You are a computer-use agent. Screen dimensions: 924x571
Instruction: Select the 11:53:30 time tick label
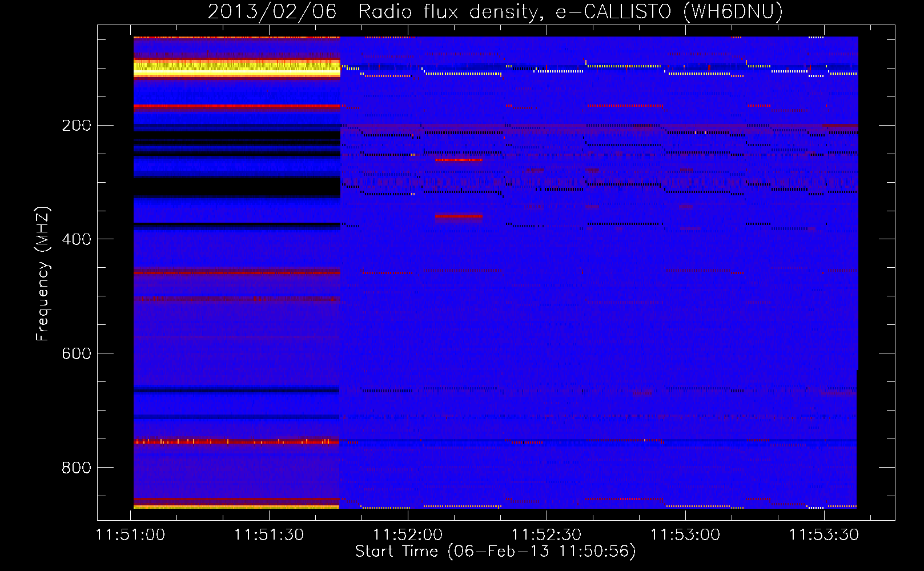(x=824, y=535)
